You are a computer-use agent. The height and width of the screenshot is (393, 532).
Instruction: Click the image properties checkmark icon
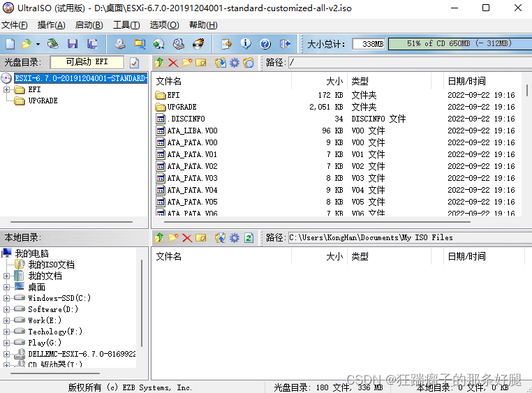click(x=134, y=62)
